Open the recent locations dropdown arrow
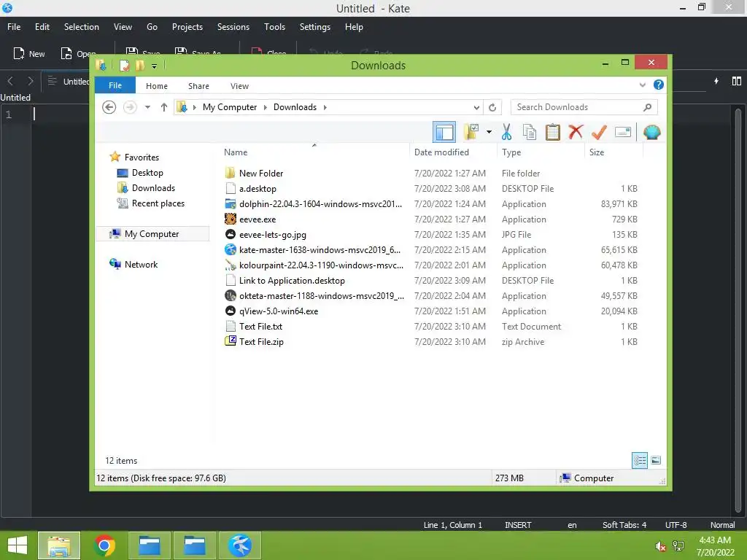The width and height of the screenshot is (747, 560). coord(147,107)
